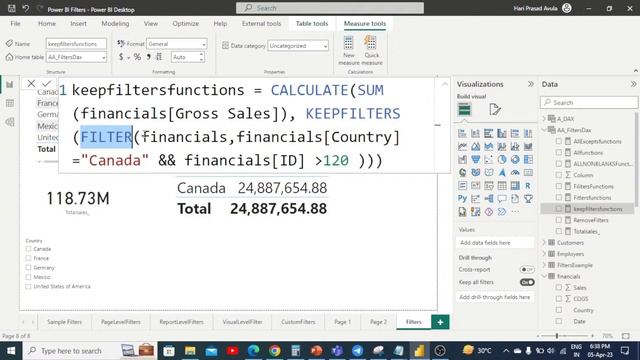Toggle the Keep all filters switch
Image resolution: width=640 pixels, height=360 pixels.
(527, 282)
